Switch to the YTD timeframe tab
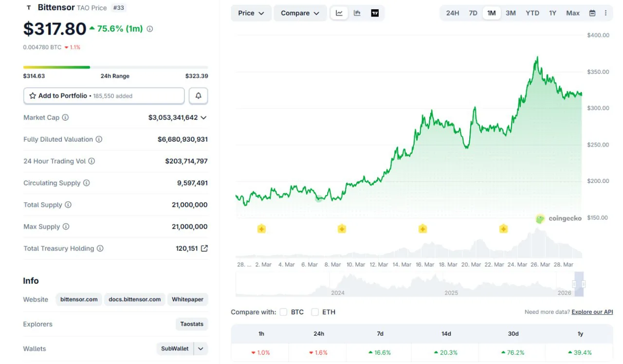Image resolution: width=623 pixels, height=364 pixels. coord(532,13)
